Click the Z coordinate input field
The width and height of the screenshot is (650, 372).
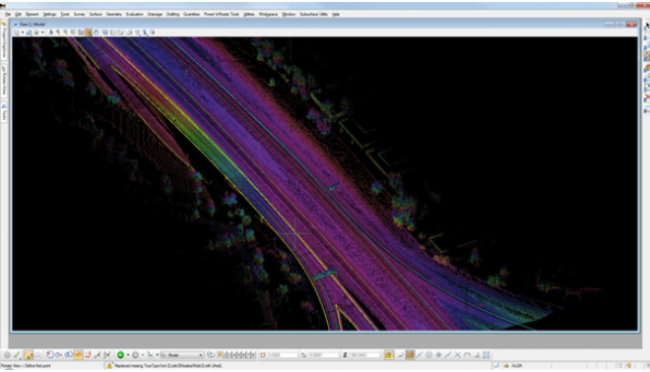point(364,355)
